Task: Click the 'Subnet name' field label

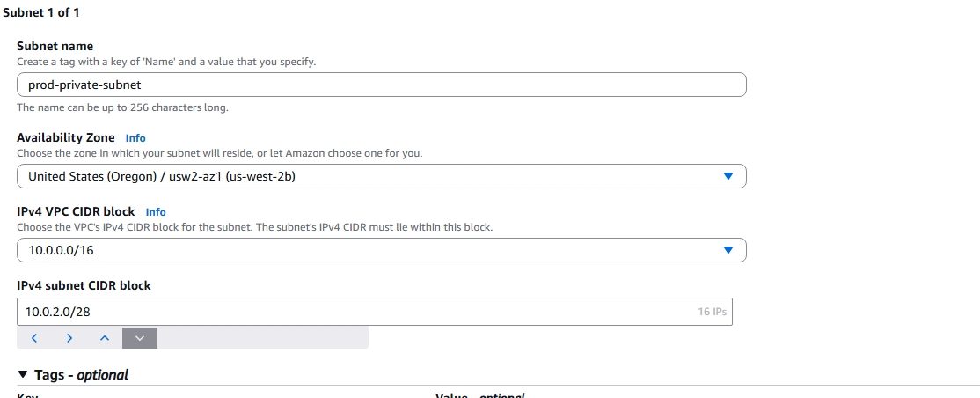Action: (55, 46)
